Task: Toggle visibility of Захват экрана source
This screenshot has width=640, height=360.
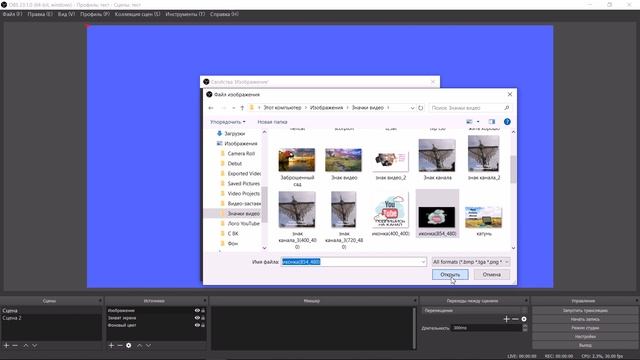Action: [197, 318]
